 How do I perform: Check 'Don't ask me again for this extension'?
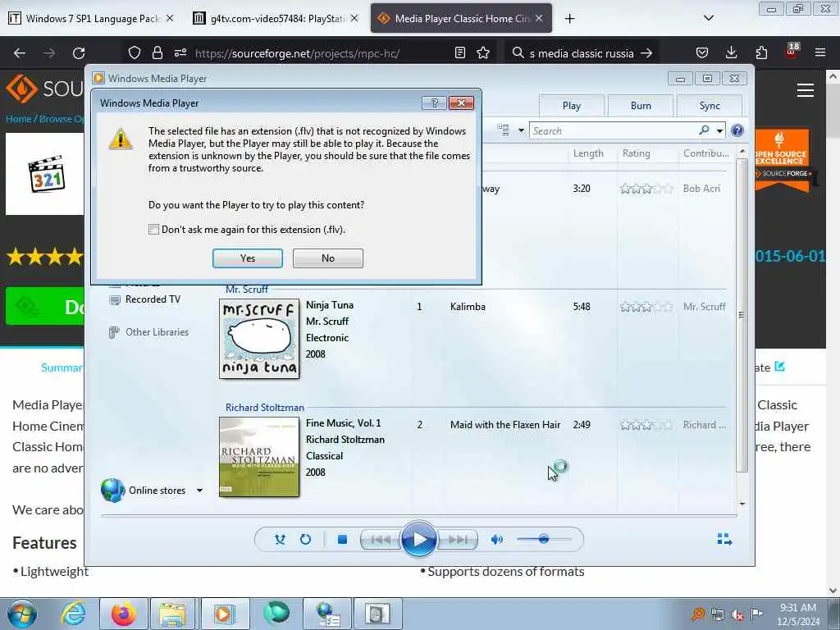153,230
